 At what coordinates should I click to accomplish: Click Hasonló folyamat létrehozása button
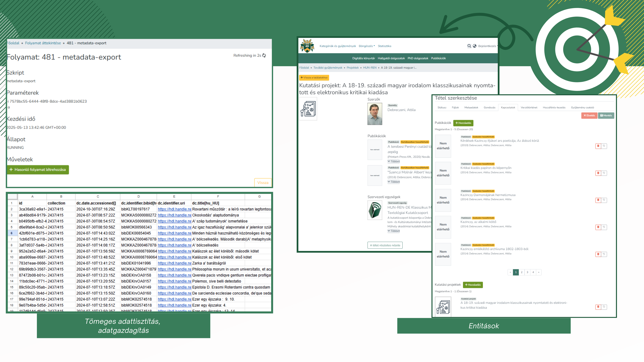coord(38,170)
